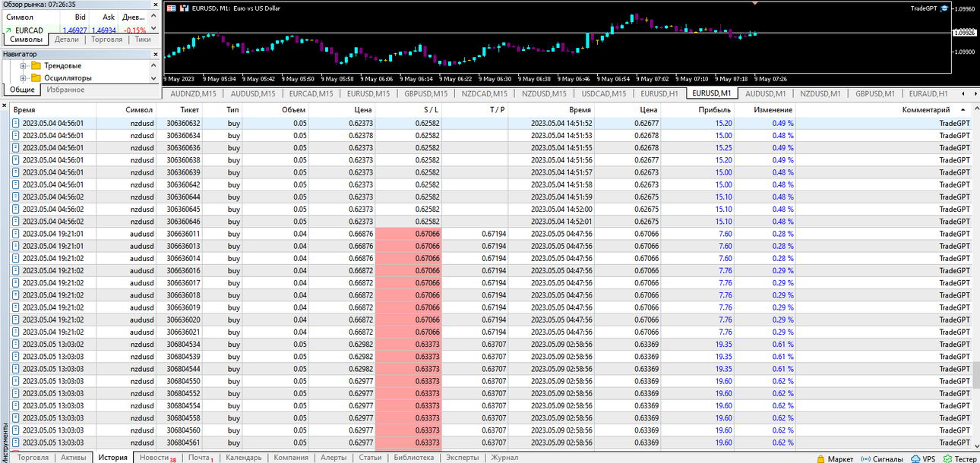Click the red chart shift triangle marker
980x463 pixels.
[x=754, y=3]
